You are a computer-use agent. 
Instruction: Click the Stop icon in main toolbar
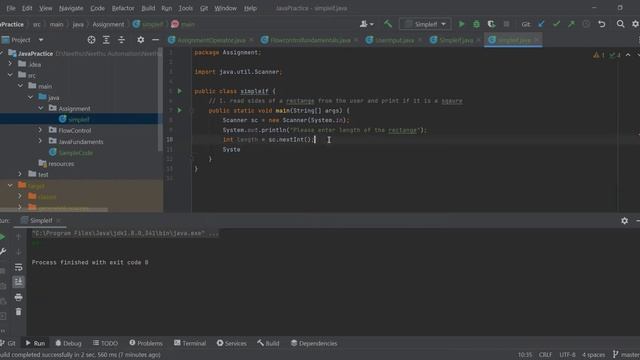507,24
